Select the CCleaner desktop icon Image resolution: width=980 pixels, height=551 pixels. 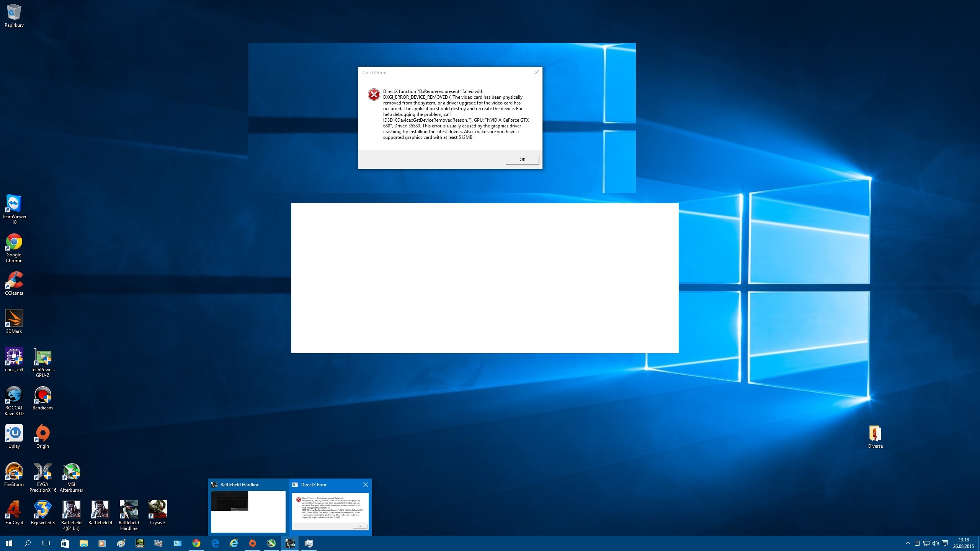tap(14, 283)
